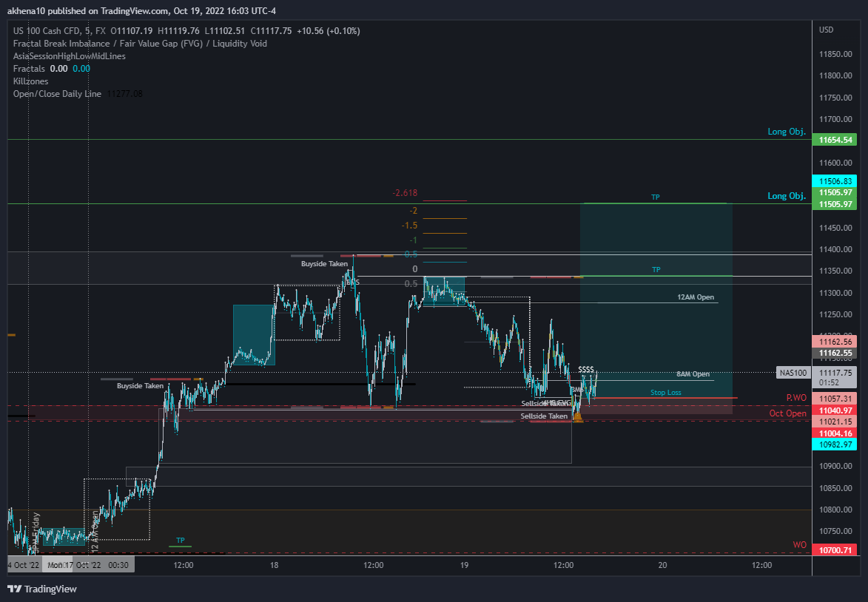Click the TP label beside the stop-loss box top

[656, 269]
